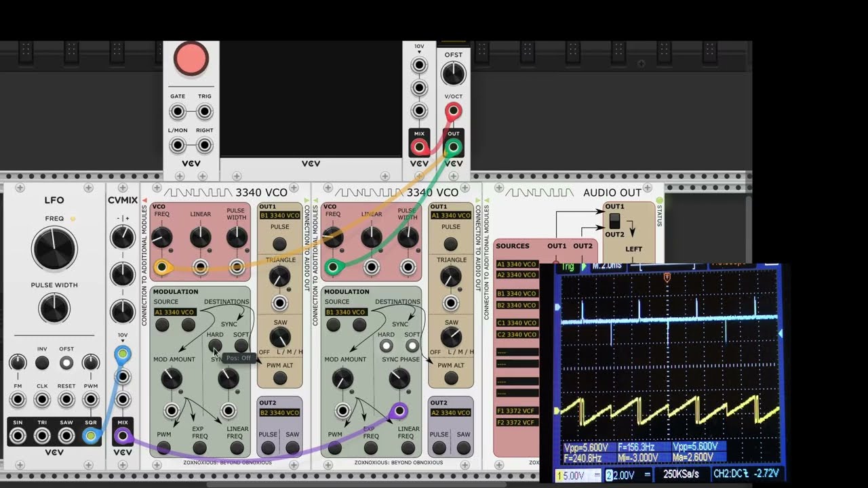Click the LFO SQR output jack with blue cable

(x=90, y=435)
